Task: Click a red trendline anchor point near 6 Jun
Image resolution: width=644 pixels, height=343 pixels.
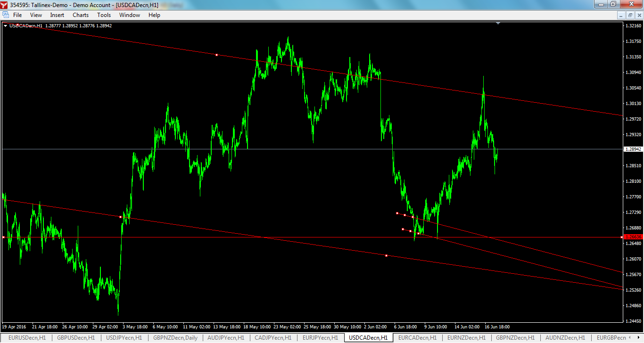Action: 397,213
